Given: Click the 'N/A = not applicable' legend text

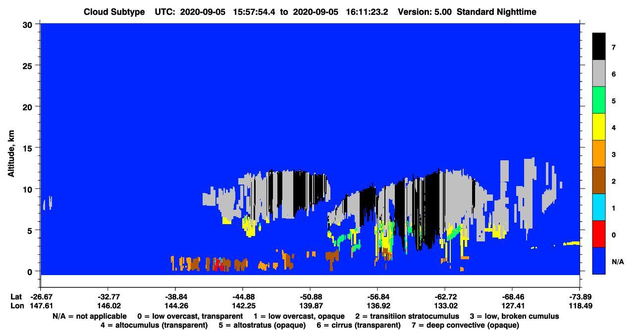Looking at the screenshot, I should pos(89,316).
